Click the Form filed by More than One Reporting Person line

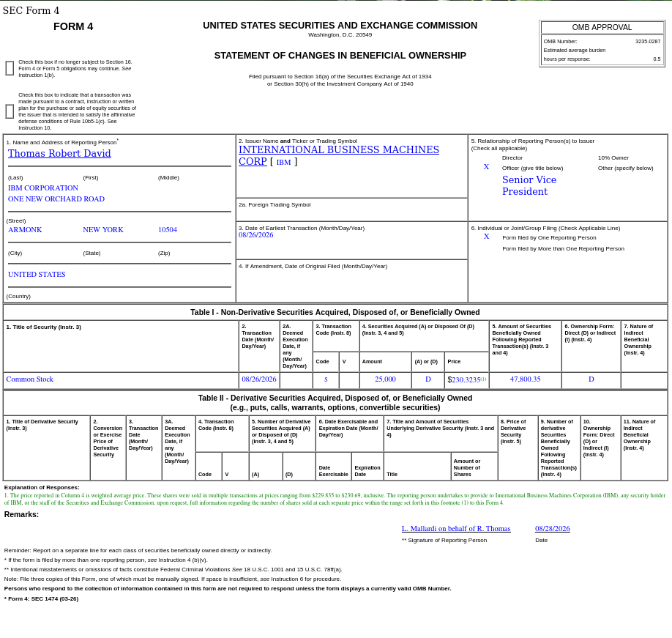[563, 249]
